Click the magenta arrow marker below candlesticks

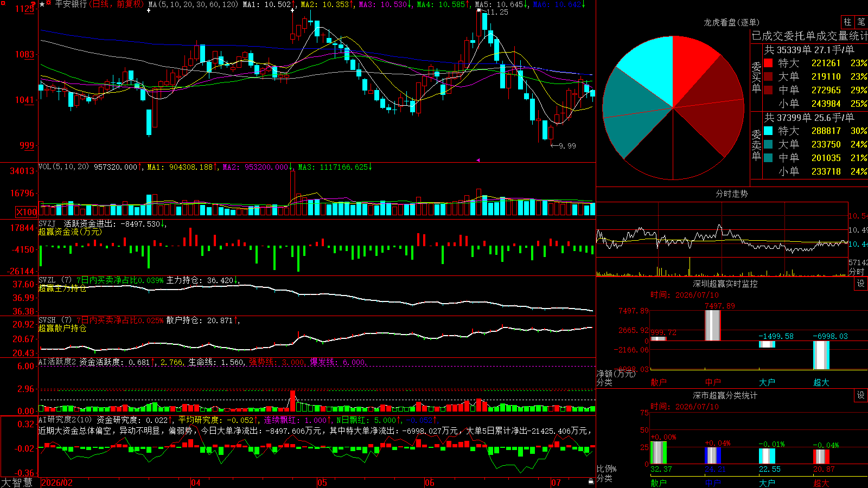tap(478, 160)
